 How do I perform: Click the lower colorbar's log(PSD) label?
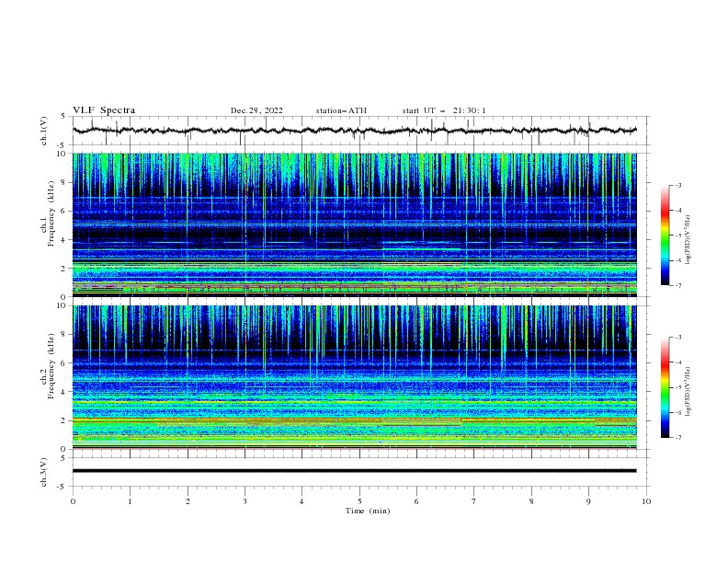point(688,391)
